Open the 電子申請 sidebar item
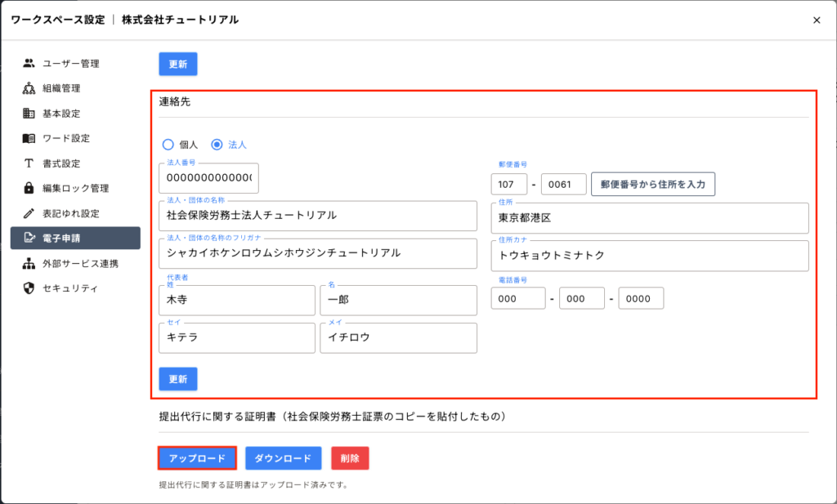Screen dimensions: 837x504 click(75, 239)
